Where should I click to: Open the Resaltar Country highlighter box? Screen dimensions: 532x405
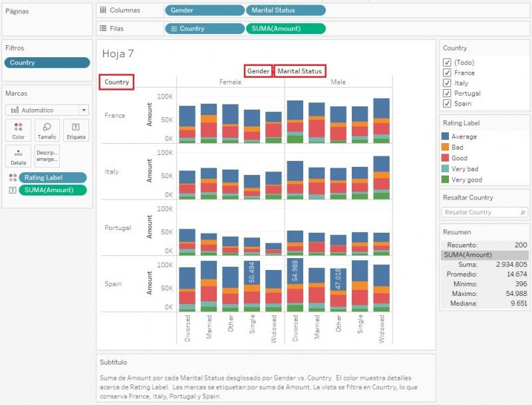[x=480, y=212]
